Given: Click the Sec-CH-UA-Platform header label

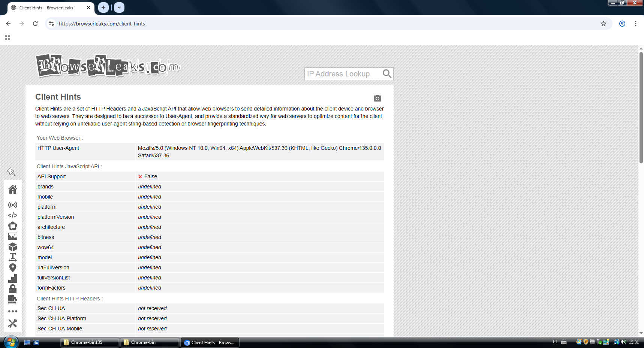Looking at the screenshot, I should (x=62, y=318).
